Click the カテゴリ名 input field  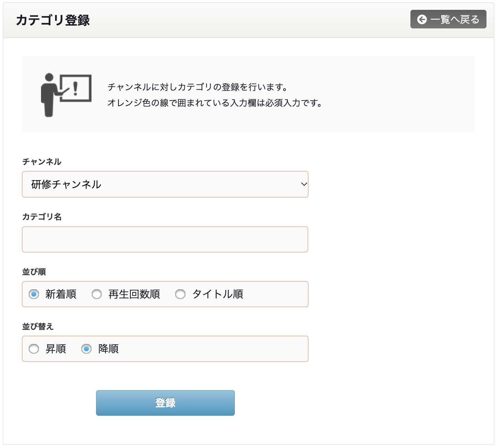click(x=165, y=239)
